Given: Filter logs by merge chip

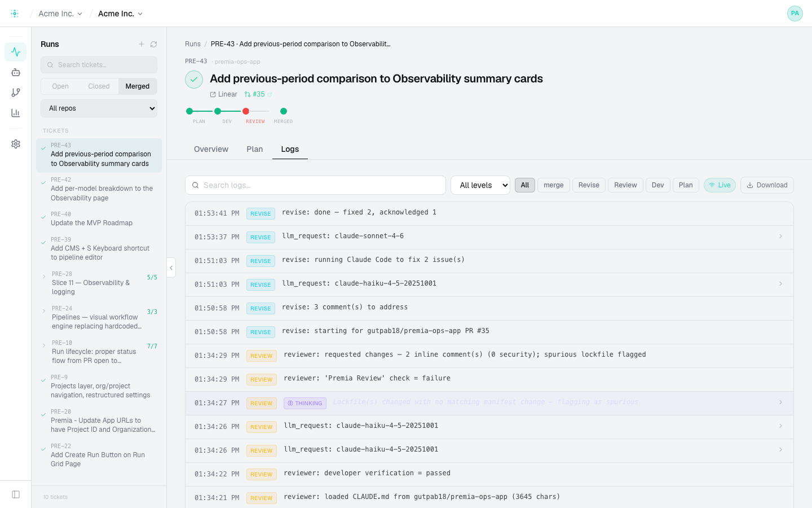Looking at the screenshot, I should (x=554, y=185).
